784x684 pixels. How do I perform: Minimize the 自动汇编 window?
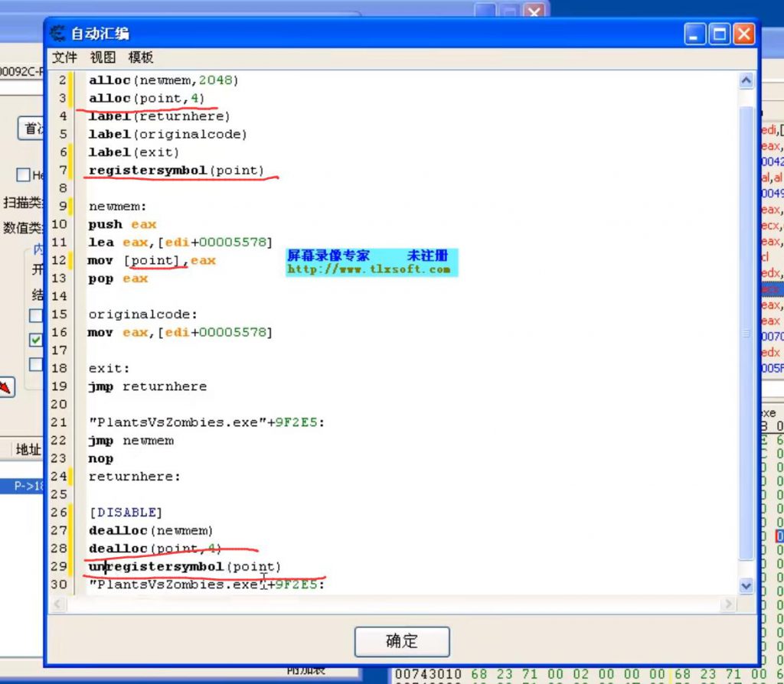click(694, 34)
